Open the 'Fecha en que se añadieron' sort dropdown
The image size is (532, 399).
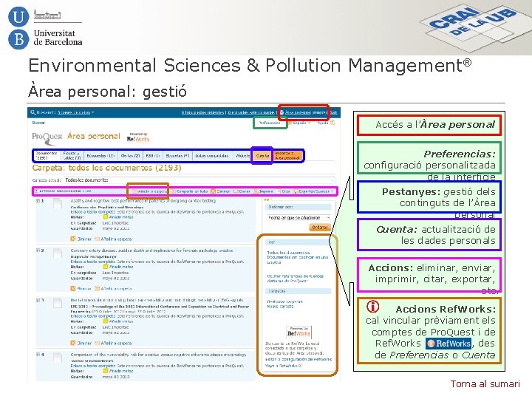coord(299,217)
